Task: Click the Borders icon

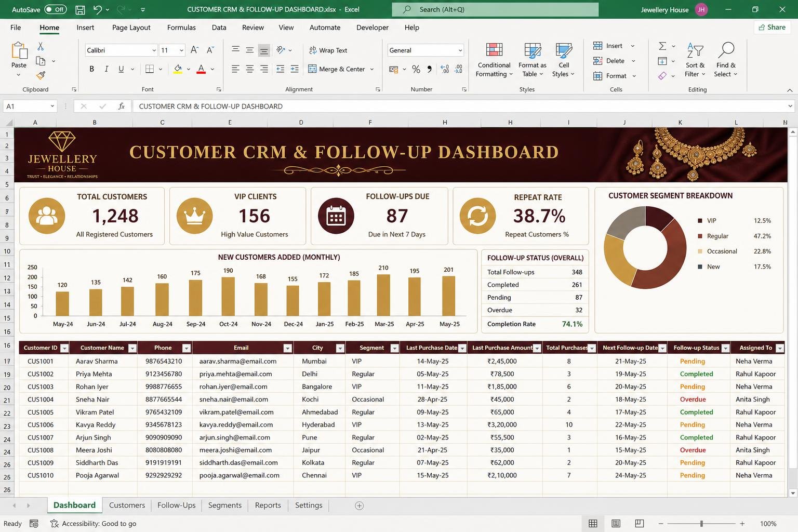Action: pos(150,69)
